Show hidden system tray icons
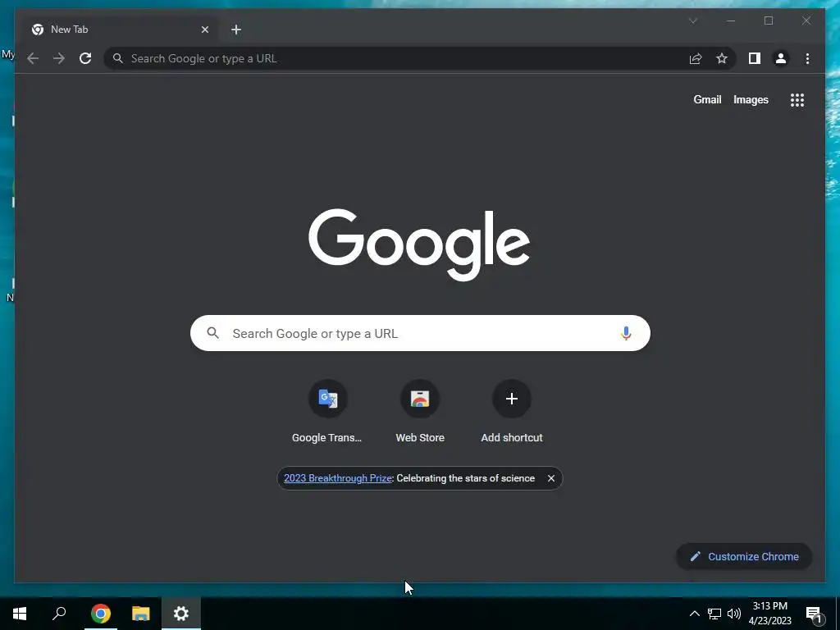Screen dimensions: 840x630 (694, 614)
